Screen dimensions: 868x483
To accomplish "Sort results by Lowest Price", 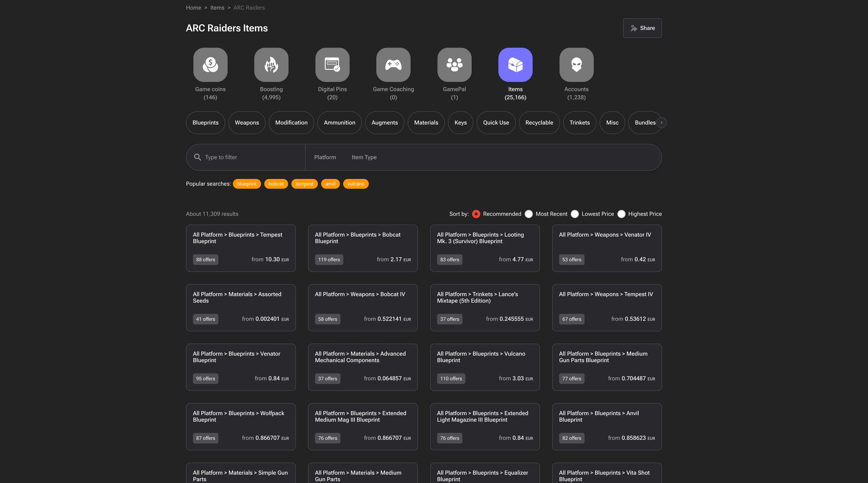I will [575, 214].
